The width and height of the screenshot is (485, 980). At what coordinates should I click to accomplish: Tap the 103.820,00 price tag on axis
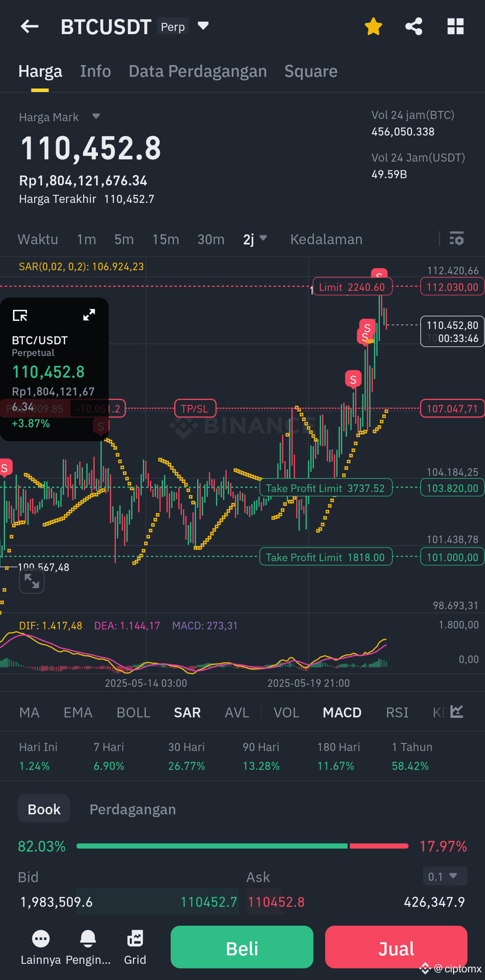coord(452,488)
